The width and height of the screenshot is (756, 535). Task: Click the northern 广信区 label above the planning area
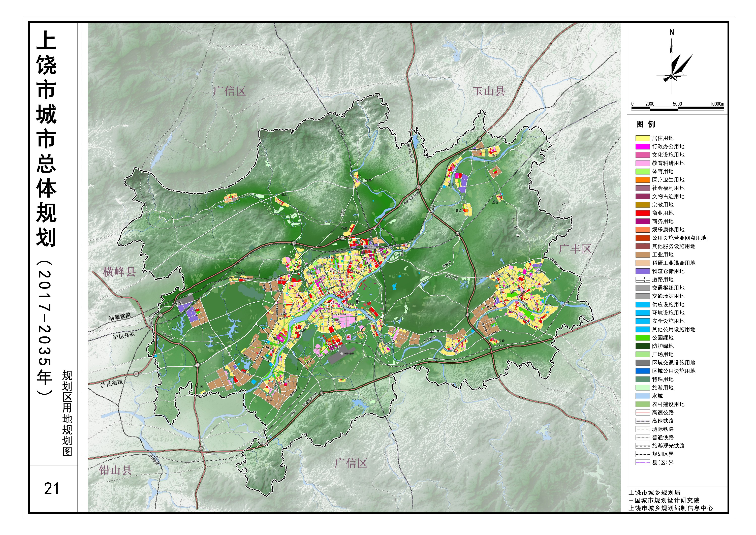(230, 91)
